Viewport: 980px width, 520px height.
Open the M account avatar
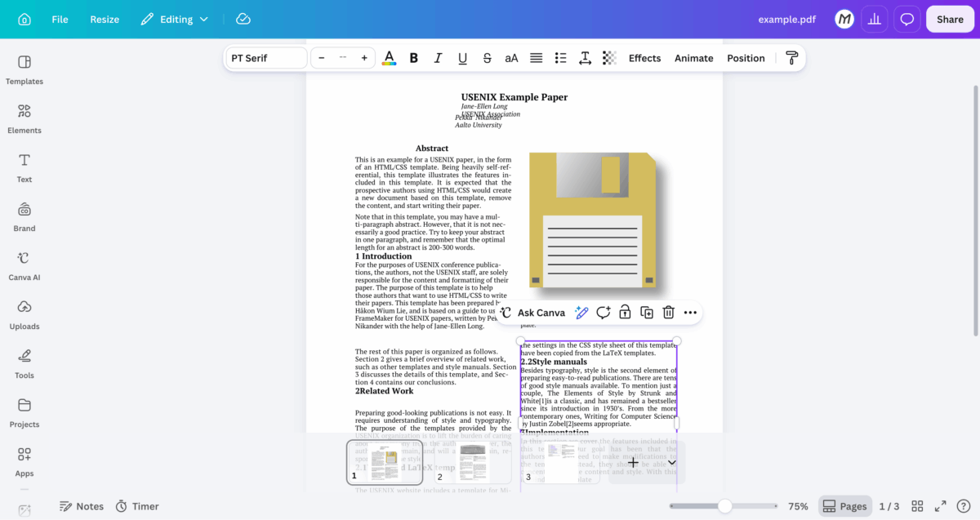844,19
